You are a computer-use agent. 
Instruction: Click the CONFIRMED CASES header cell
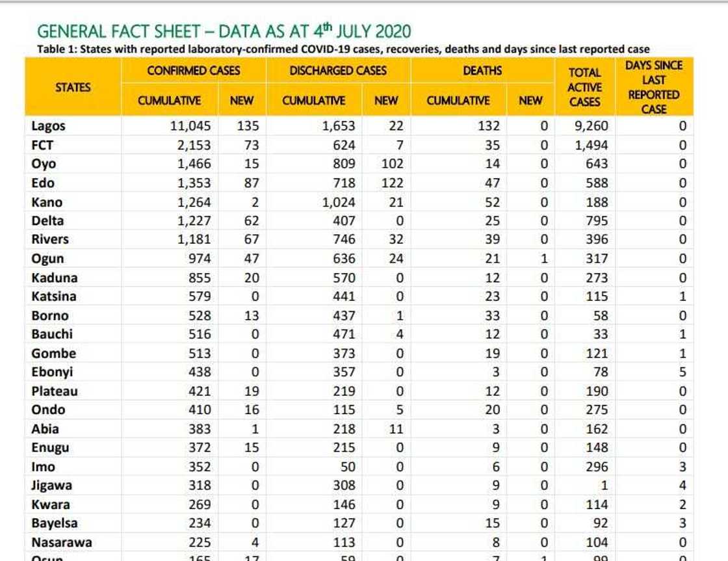(194, 70)
